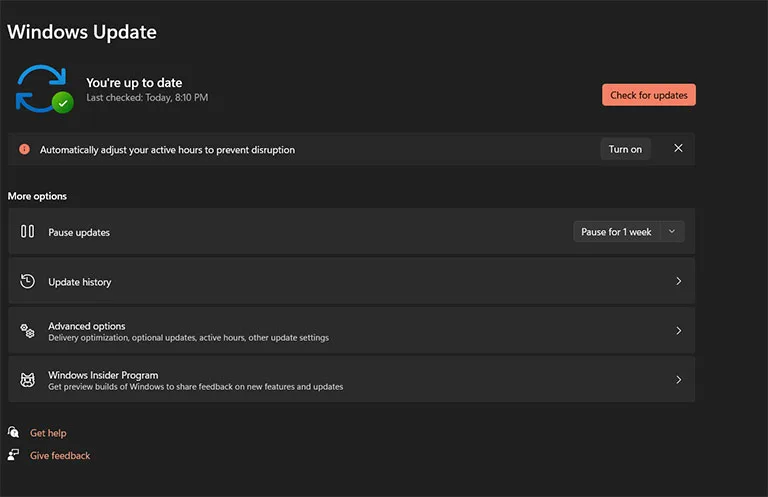Open Advanced options via its chevron
This screenshot has width=768, height=497.
pyautogui.click(x=679, y=331)
